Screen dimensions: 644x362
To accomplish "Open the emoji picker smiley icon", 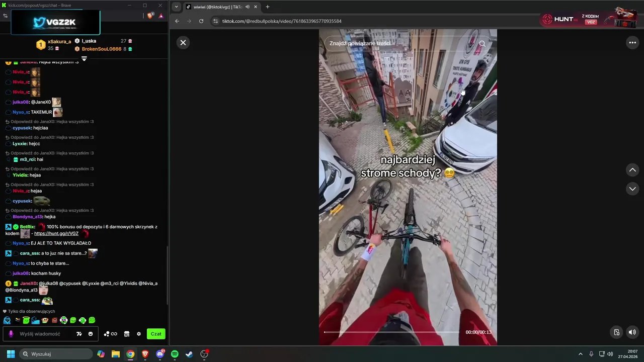I will click(91, 334).
